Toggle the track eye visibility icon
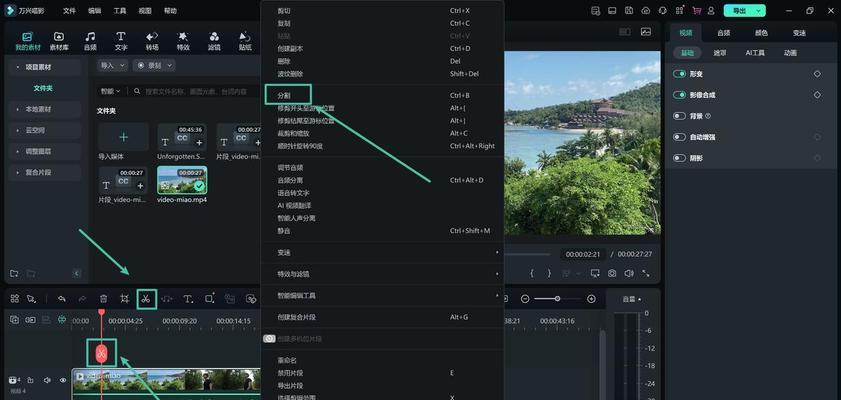The image size is (841, 400). point(63,380)
